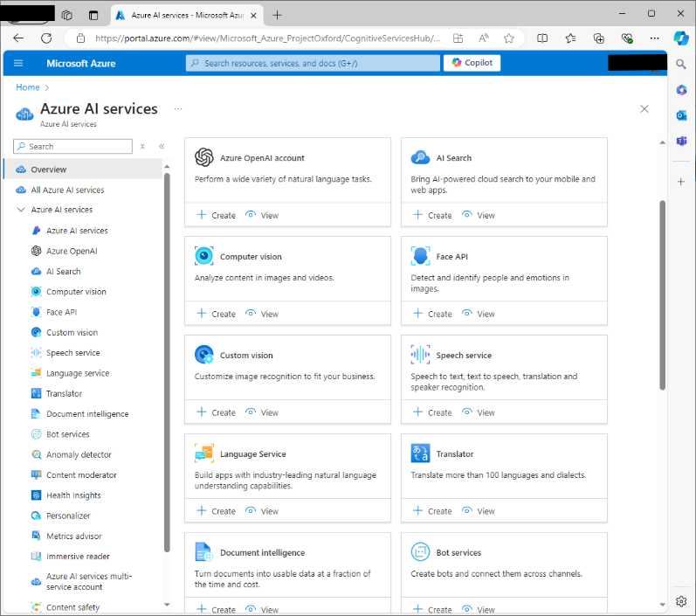Screen dimensions: 696x616
Task: Select Overview in the left menu
Action: (x=84, y=170)
